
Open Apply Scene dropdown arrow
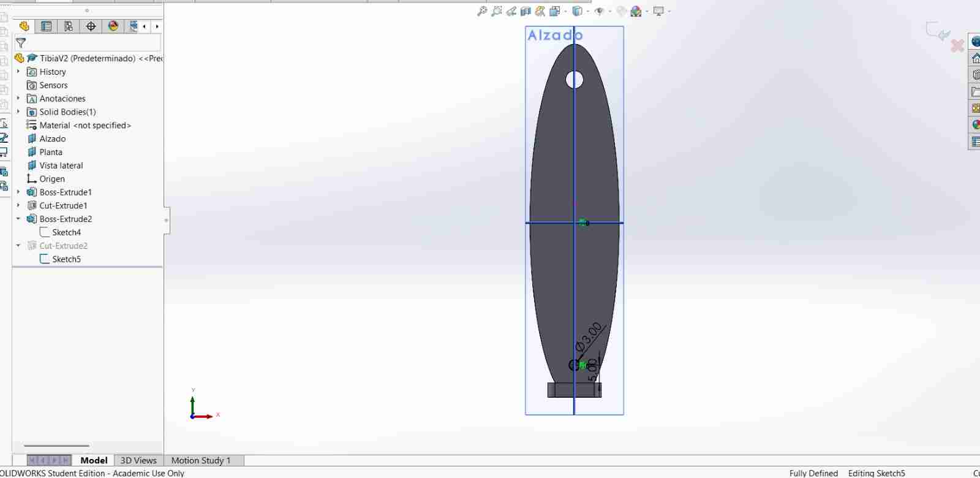pyautogui.click(x=647, y=12)
